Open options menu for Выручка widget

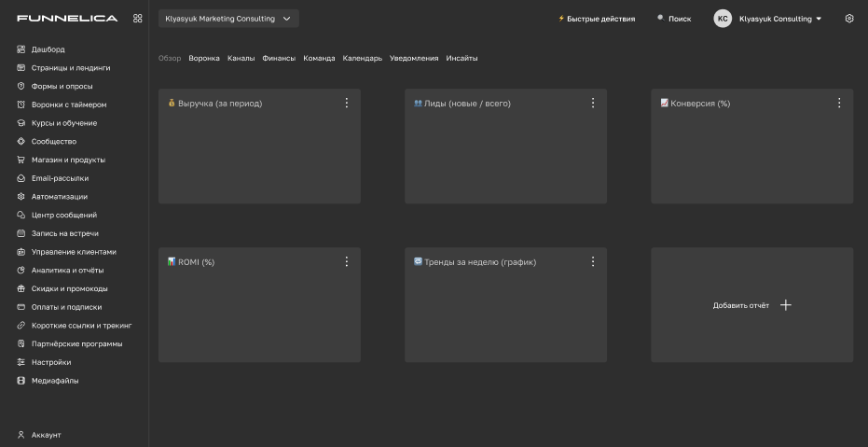(x=347, y=104)
